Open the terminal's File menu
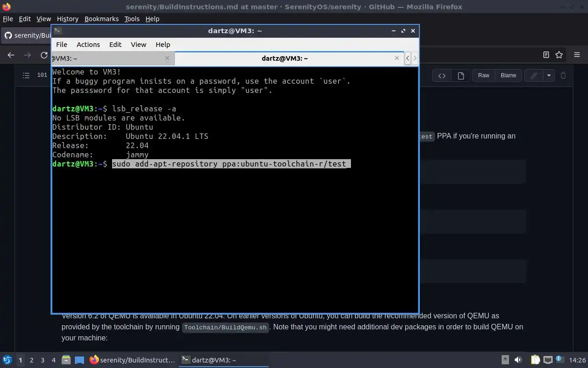588x368 pixels. point(62,45)
